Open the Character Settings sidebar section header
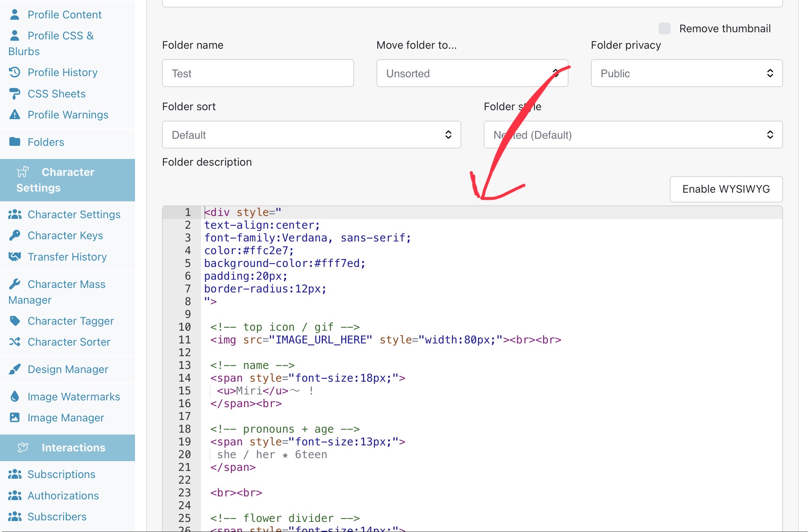Screen dimensions: 810x532 coord(67,180)
